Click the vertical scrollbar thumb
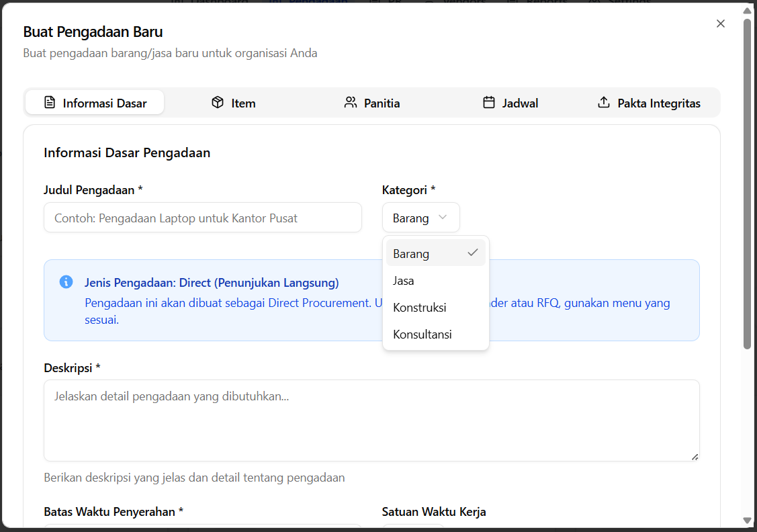757x532 pixels. coord(747,181)
